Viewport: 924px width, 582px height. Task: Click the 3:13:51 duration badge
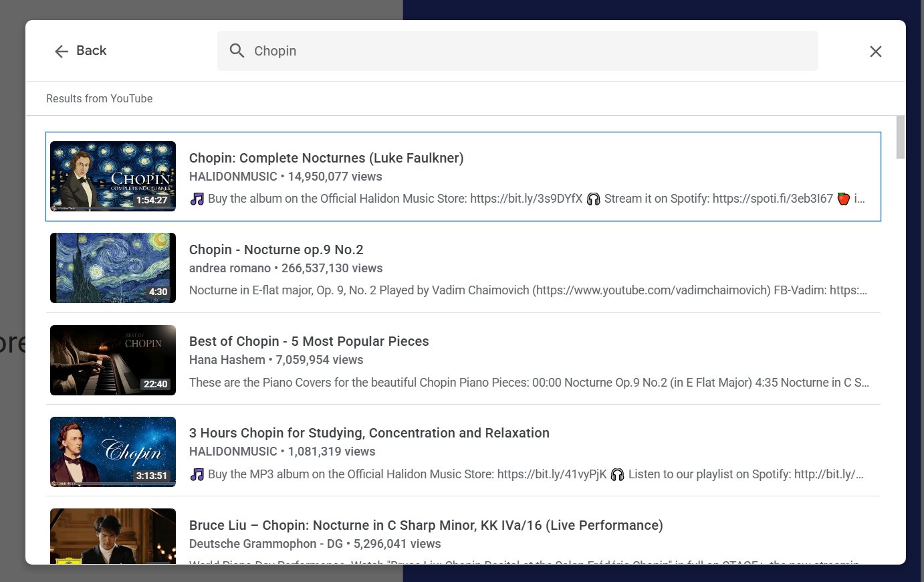coord(151,476)
